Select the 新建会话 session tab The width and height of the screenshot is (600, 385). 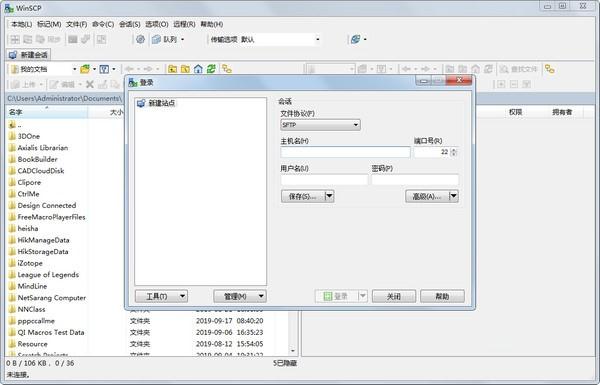(x=28, y=55)
